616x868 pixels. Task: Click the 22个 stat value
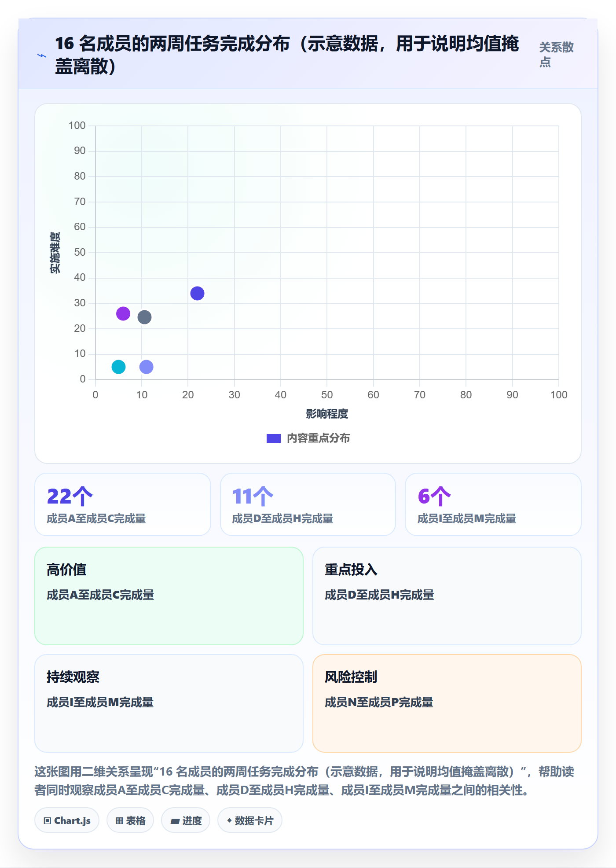[x=70, y=496]
